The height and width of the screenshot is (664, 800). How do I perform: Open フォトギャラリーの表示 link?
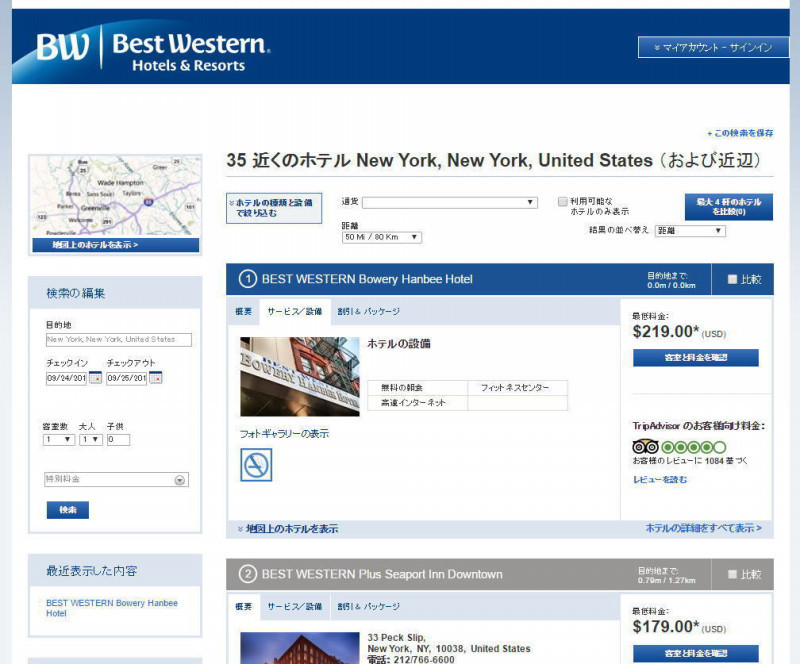(284, 434)
